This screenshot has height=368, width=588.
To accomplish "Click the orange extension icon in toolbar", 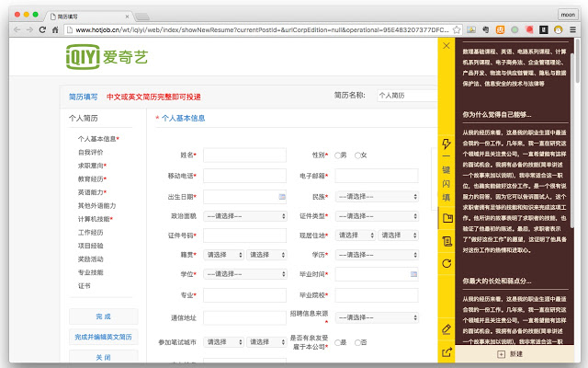I will pos(500,29).
